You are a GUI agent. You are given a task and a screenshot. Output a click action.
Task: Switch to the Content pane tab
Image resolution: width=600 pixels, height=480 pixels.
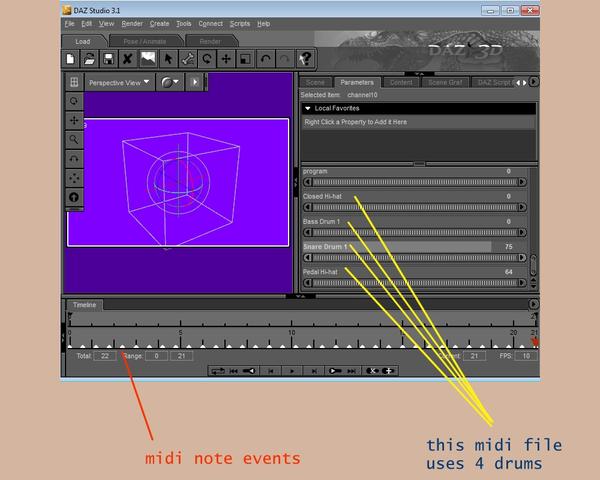coord(401,82)
